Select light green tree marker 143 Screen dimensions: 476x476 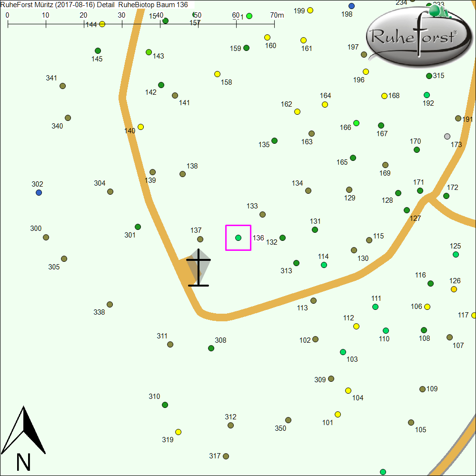pyautogui.click(x=149, y=52)
